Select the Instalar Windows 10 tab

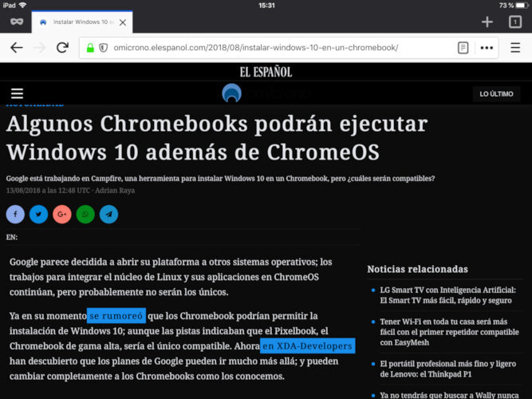(82, 22)
